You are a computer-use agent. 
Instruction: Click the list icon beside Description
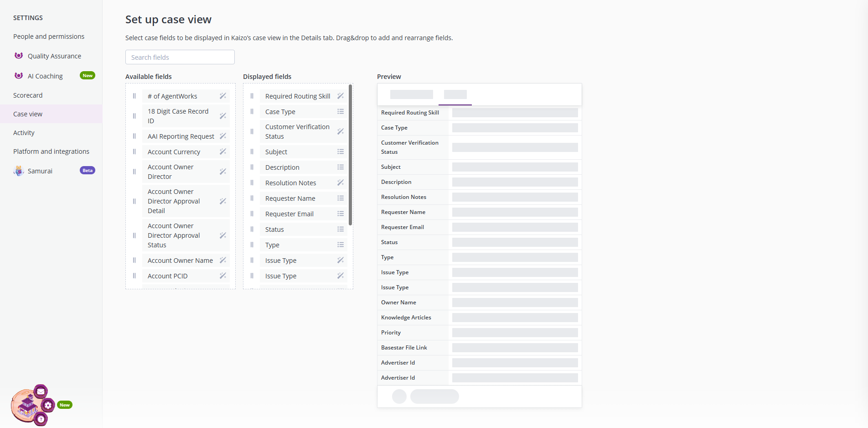pyautogui.click(x=341, y=167)
